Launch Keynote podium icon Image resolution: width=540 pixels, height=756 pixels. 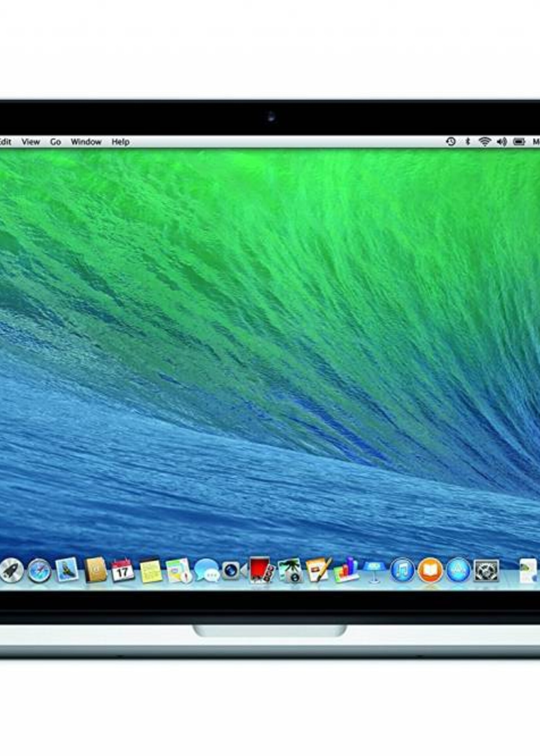374,570
